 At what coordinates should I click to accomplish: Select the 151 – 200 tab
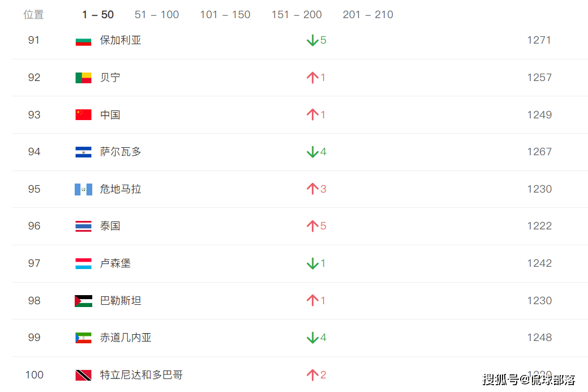pyautogui.click(x=297, y=15)
